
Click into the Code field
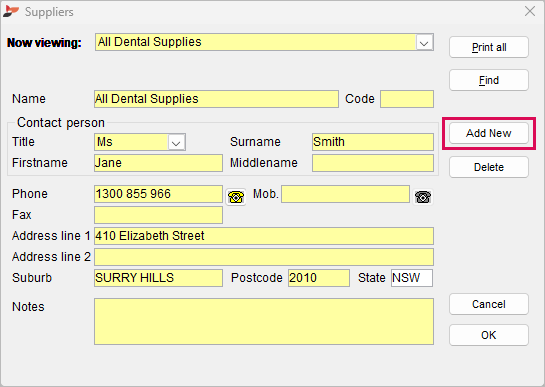point(407,99)
